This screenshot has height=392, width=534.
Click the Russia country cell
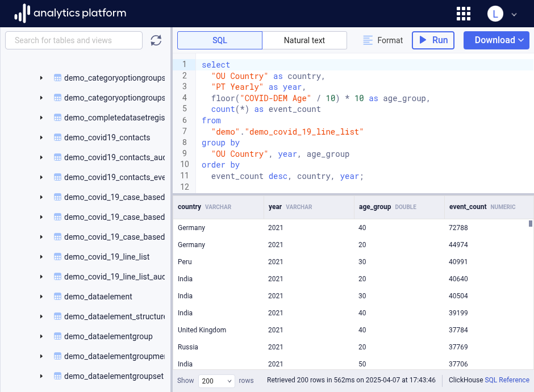pyautogui.click(x=187, y=347)
